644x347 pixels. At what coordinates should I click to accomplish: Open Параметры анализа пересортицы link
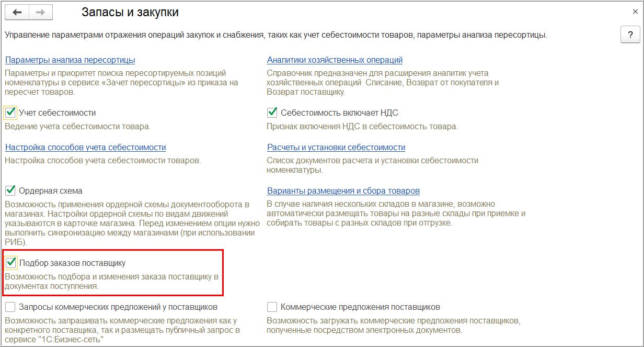70,60
